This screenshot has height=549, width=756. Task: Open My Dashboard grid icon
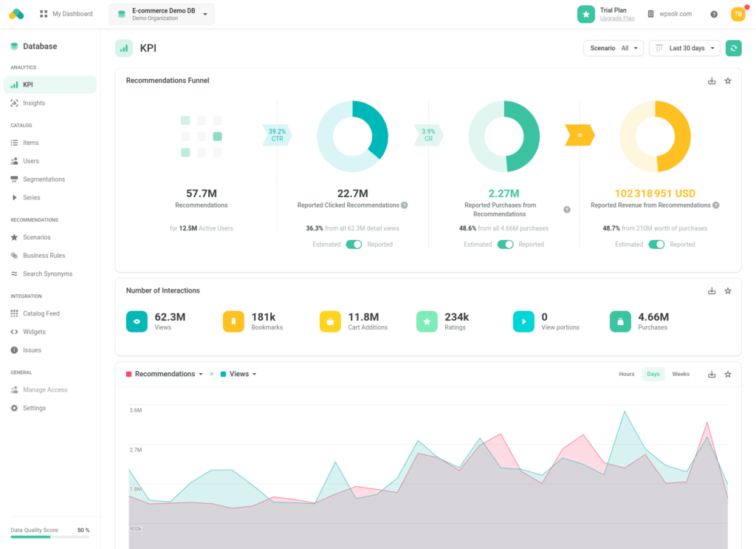[x=44, y=14]
